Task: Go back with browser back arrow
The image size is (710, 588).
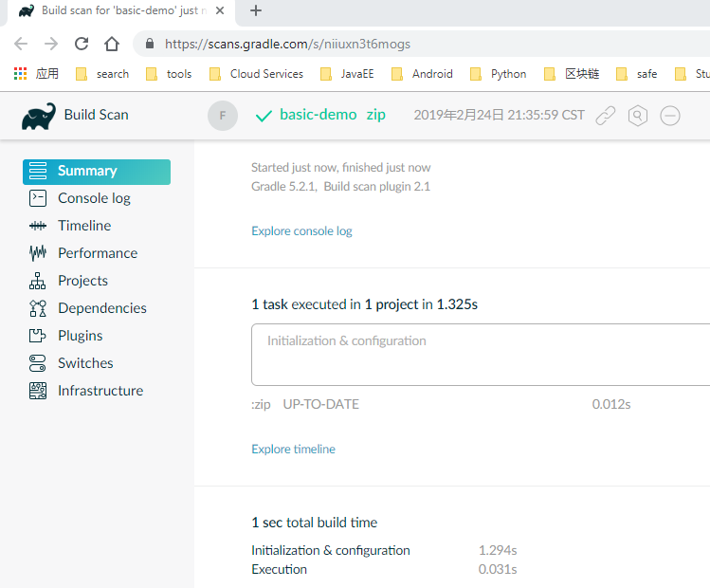Action: point(21,44)
